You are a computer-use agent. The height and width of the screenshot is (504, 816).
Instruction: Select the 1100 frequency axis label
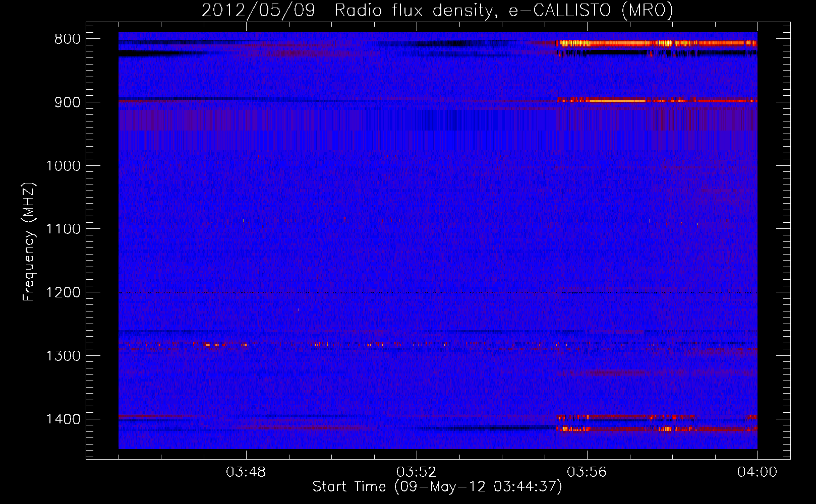point(63,229)
